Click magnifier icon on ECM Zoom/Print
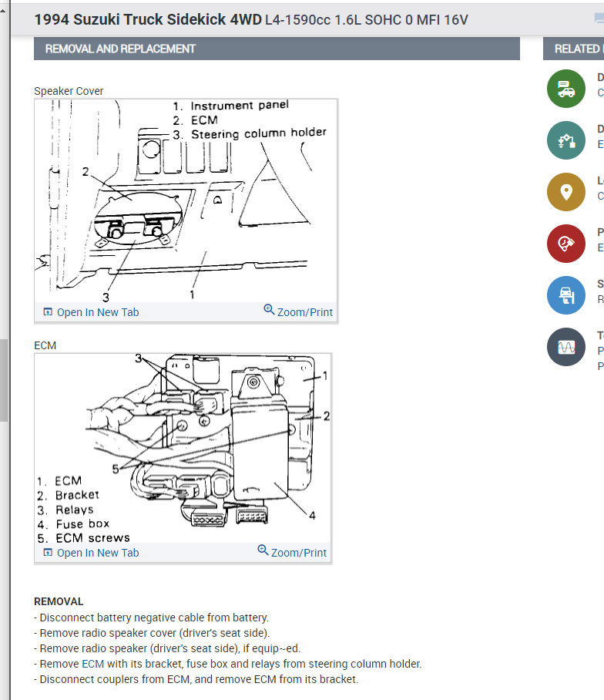604x700 pixels. click(263, 550)
